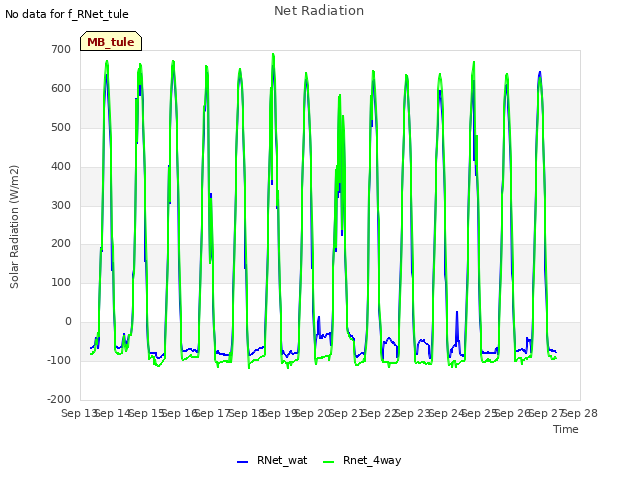Click the 0 y-axis tick label
This screenshot has width=640, height=480.
click(x=68, y=322)
